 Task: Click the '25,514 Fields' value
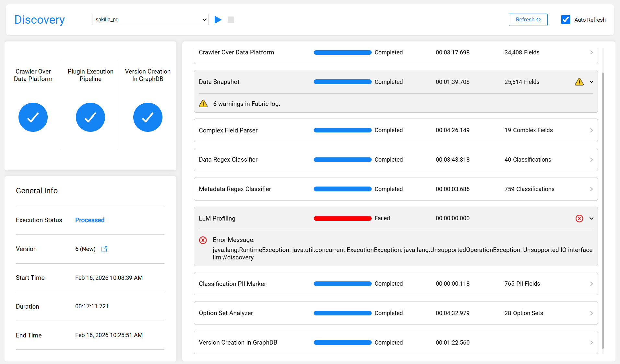click(x=522, y=82)
